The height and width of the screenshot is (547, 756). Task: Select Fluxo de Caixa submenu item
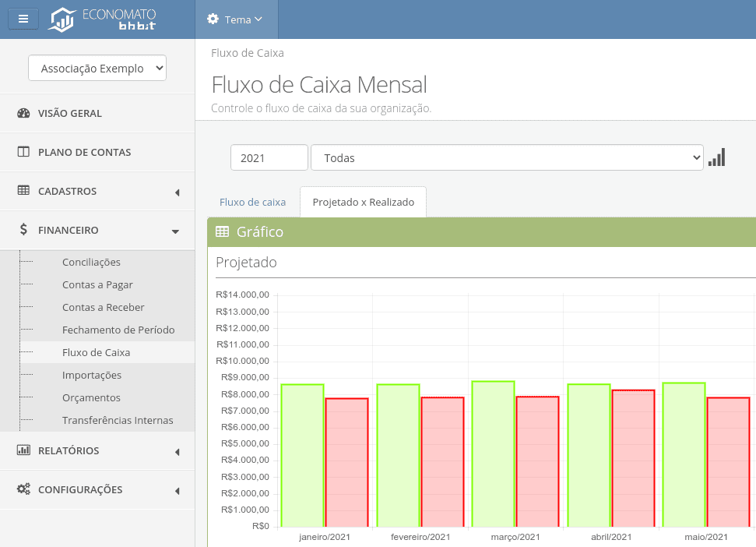point(96,353)
